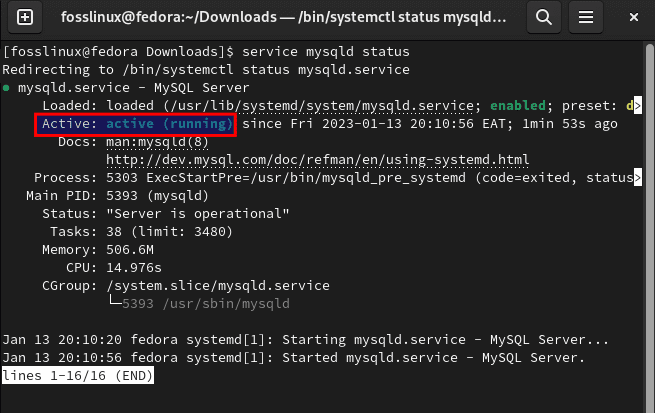Click the '1min 53s ago' timestamp
The height and width of the screenshot is (413, 655).
pos(570,124)
